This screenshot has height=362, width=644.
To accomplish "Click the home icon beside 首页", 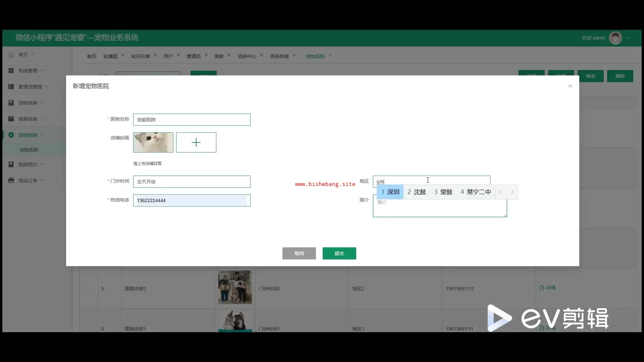I will (x=11, y=54).
